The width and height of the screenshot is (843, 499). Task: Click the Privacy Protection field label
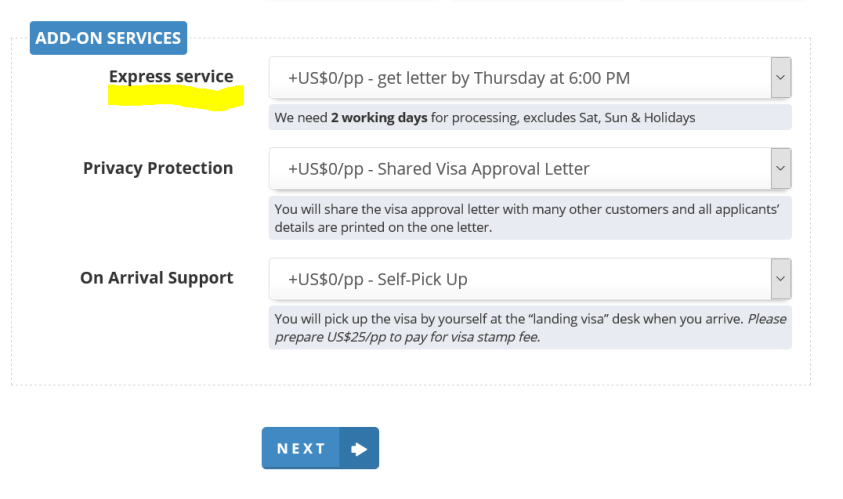(x=158, y=168)
